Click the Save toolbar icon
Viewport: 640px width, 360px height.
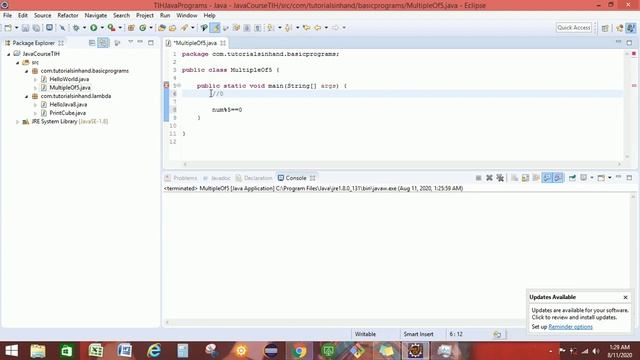(x=25, y=28)
